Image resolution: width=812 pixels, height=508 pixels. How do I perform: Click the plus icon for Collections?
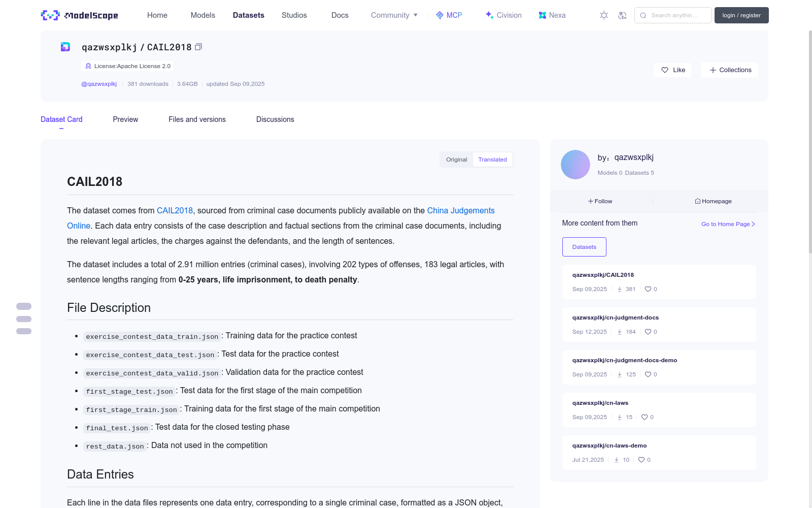point(713,70)
